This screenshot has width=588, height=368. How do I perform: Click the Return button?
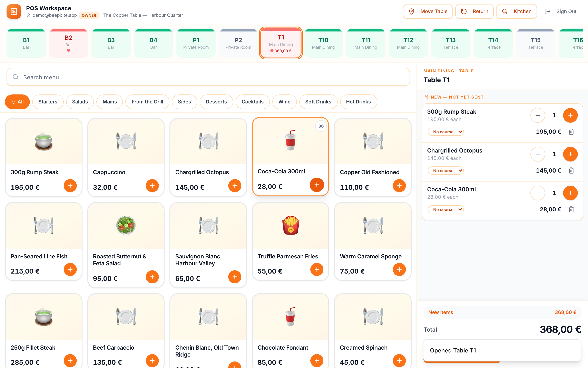(474, 11)
